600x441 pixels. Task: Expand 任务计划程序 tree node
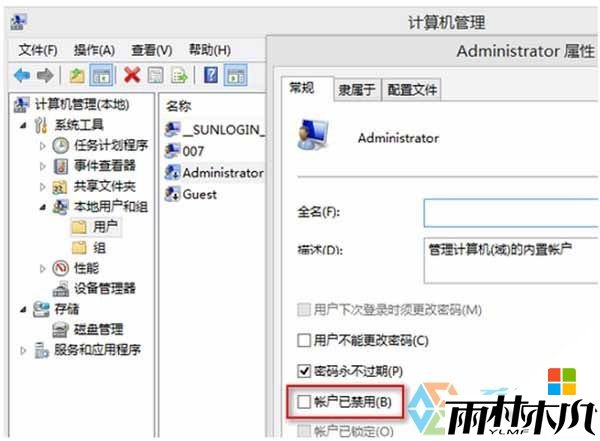[42, 146]
